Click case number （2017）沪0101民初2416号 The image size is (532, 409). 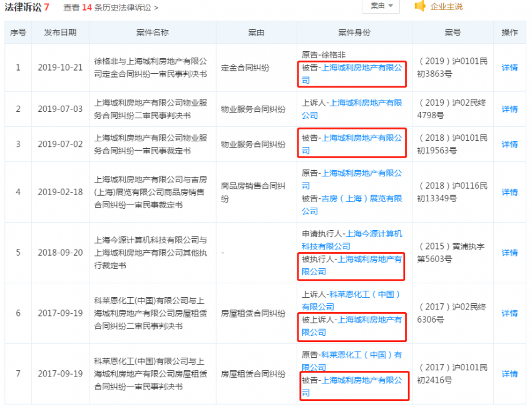(x=452, y=374)
